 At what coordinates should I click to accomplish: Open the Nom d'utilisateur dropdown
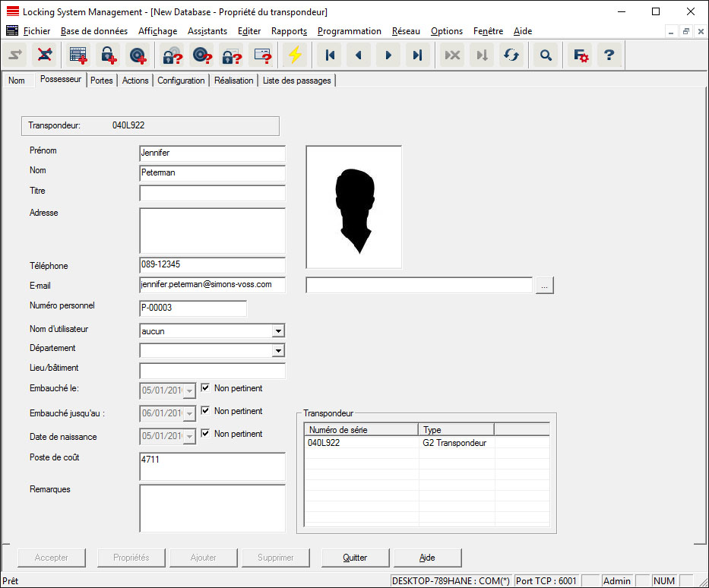[278, 331]
